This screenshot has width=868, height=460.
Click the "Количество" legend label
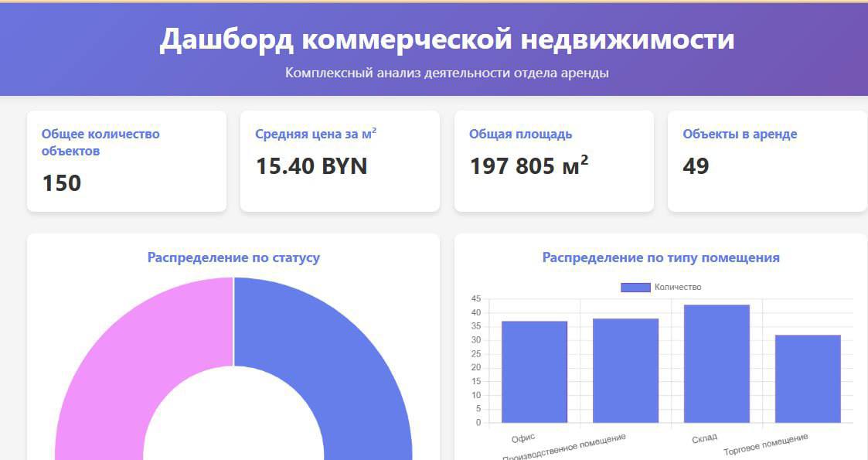pos(678,288)
